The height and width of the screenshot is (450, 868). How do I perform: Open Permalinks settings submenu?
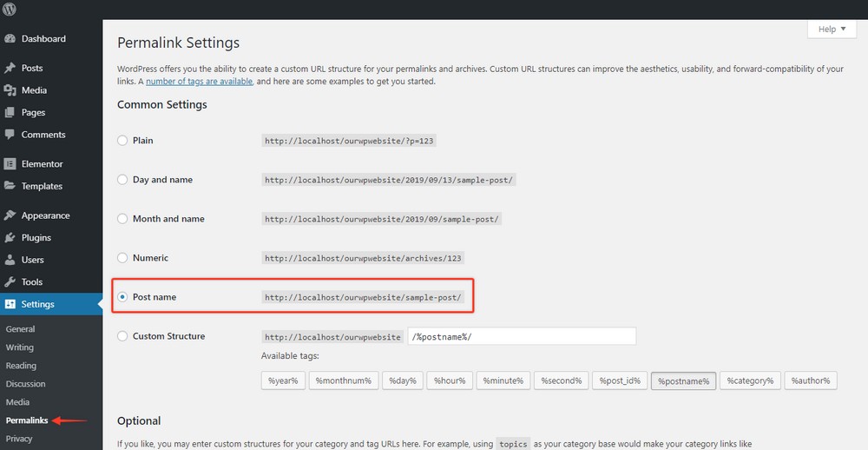(27, 420)
